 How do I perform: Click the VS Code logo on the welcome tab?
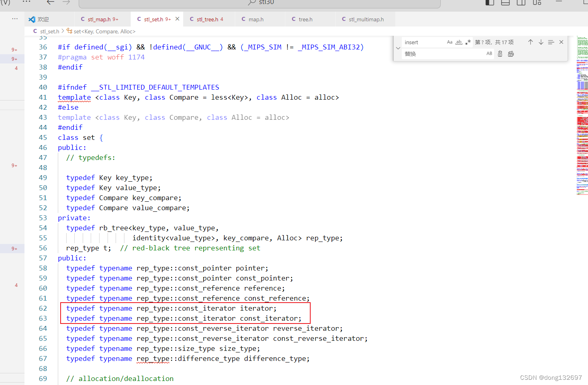tap(32, 19)
